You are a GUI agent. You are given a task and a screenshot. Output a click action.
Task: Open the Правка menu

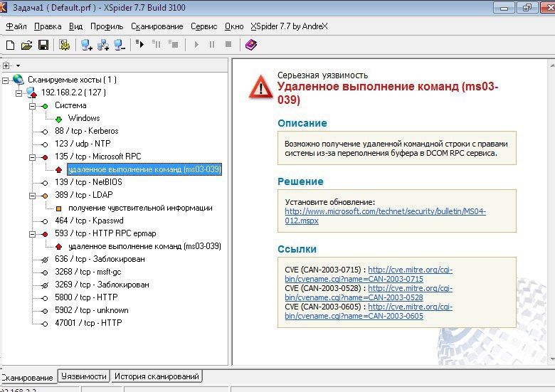pyautogui.click(x=48, y=26)
